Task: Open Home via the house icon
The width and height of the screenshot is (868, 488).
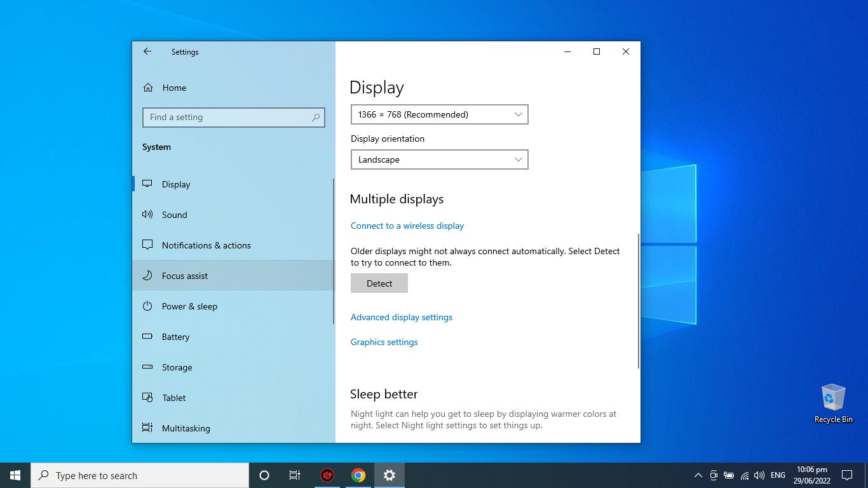Action: [148, 88]
